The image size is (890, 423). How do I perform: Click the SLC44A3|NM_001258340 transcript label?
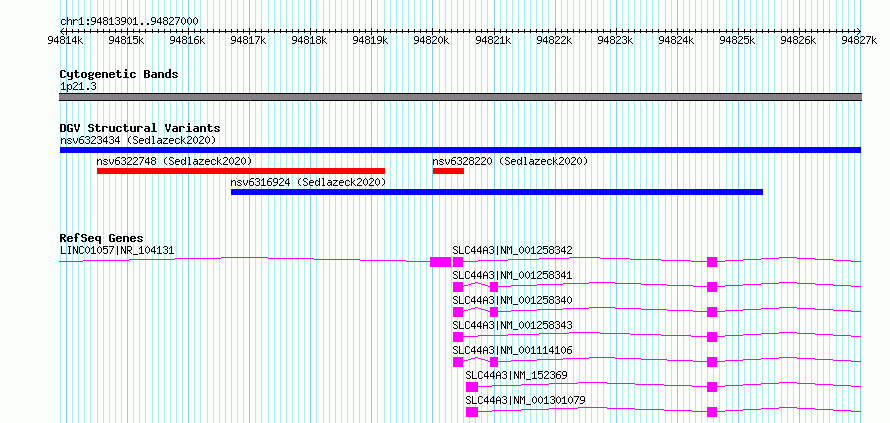point(513,300)
